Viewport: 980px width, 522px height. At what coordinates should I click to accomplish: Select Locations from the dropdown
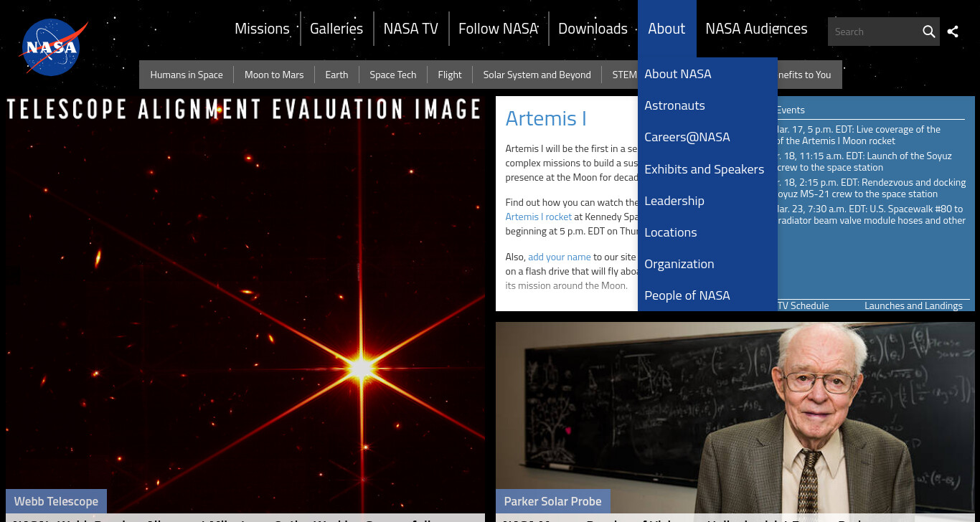[707, 232]
